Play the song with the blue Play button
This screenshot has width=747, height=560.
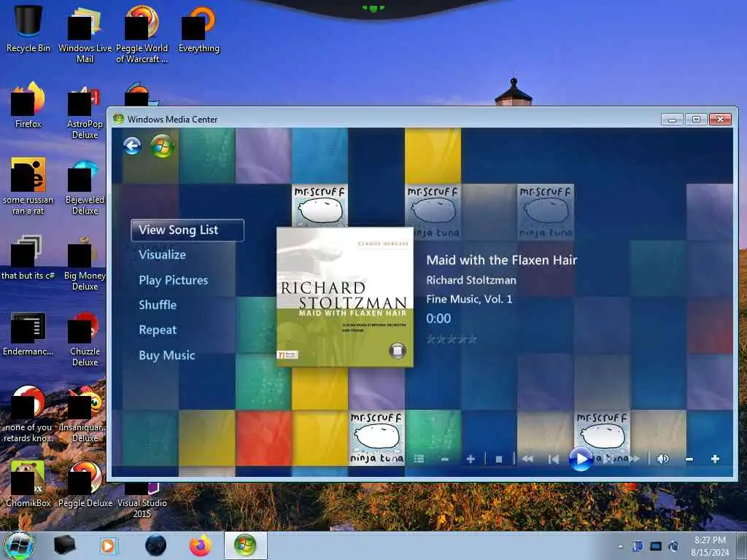[x=581, y=459]
